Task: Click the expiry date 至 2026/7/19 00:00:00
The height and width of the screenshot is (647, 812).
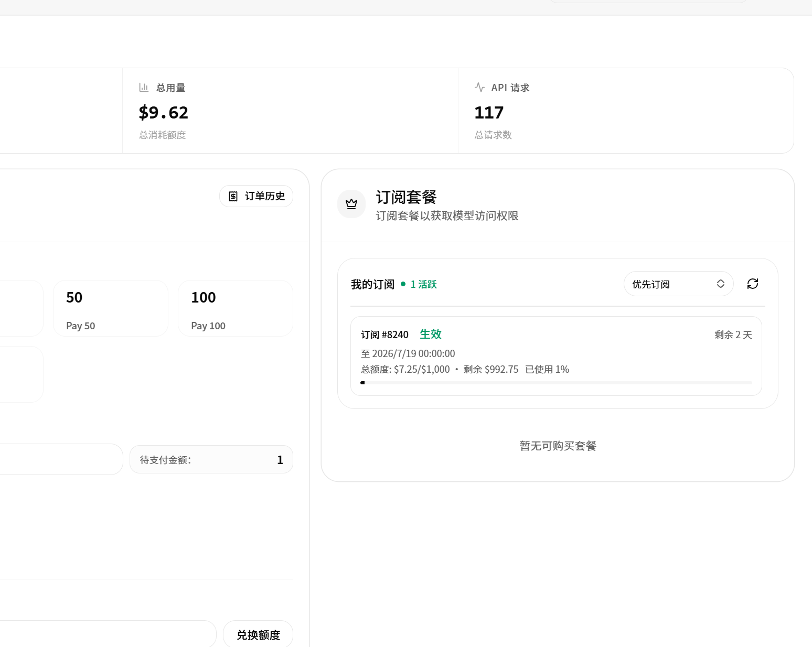Action: 408,353
